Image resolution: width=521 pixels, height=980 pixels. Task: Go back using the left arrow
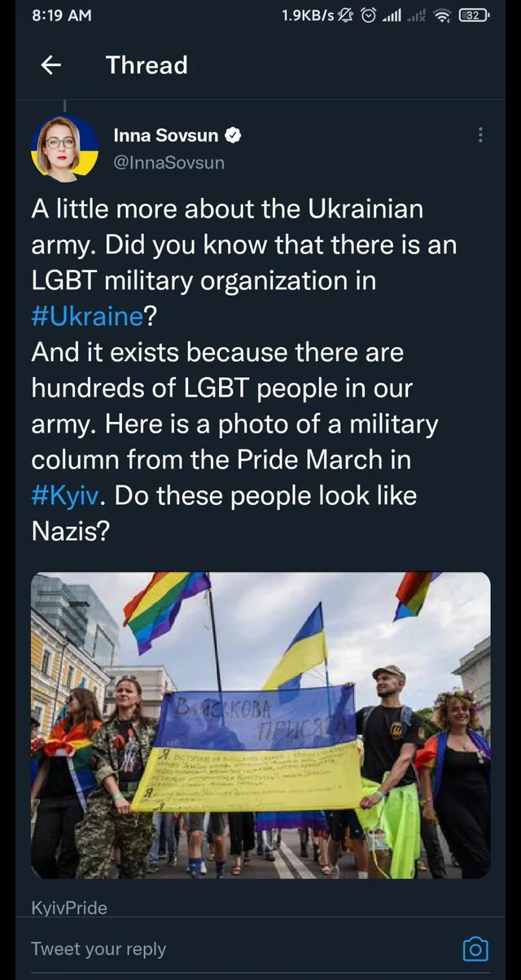tap(51, 65)
